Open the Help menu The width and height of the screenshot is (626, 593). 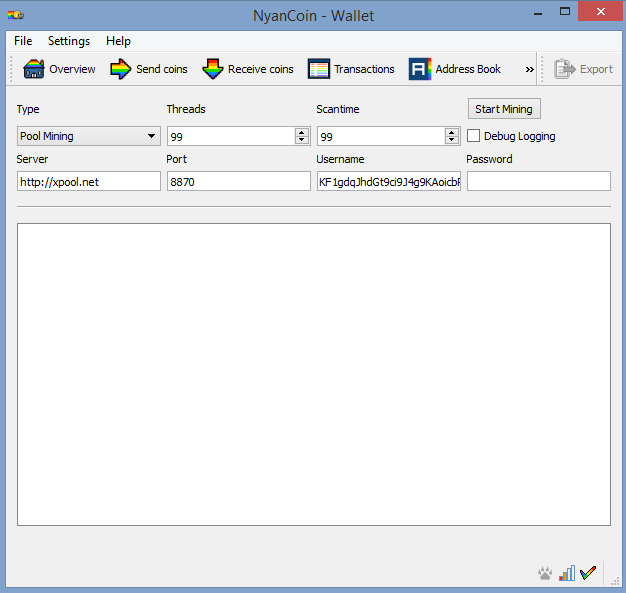[x=118, y=41]
